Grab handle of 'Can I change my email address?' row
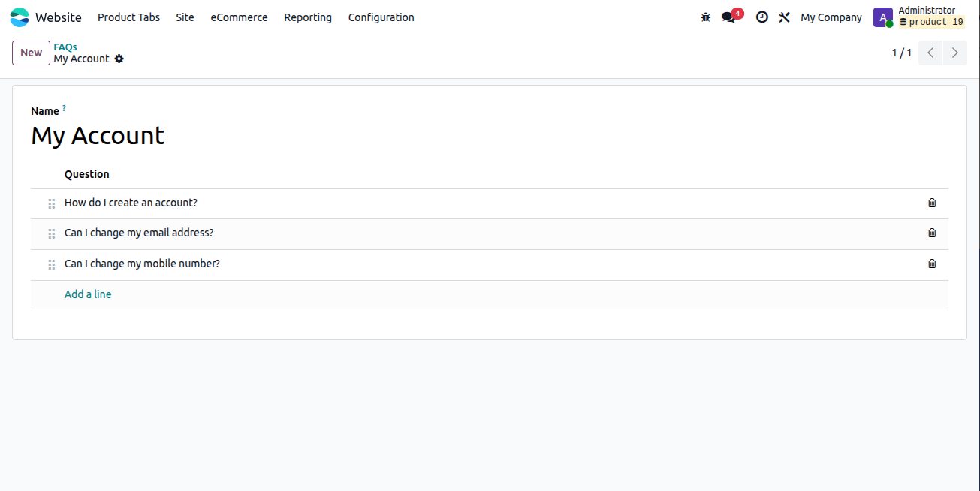980x491 pixels. (x=52, y=233)
